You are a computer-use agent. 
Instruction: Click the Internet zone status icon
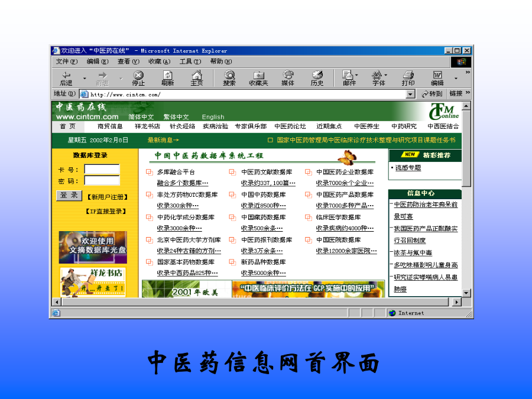click(x=392, y=313)
